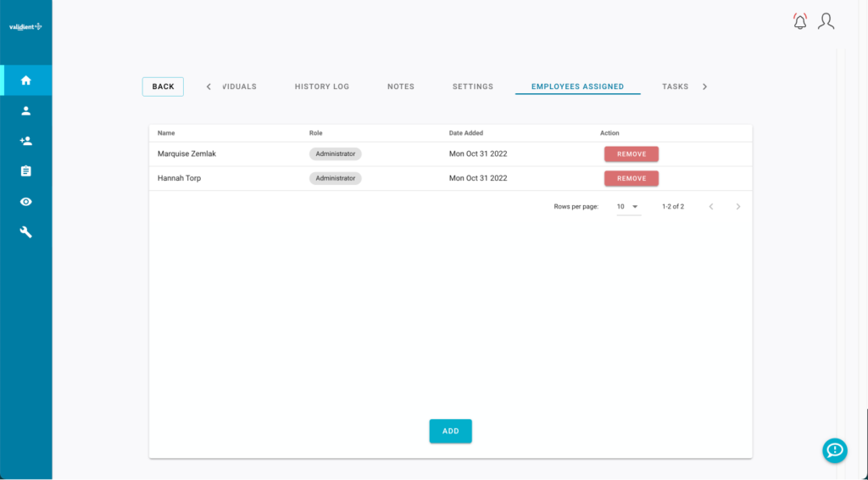Click the Date Added column header

466,133
